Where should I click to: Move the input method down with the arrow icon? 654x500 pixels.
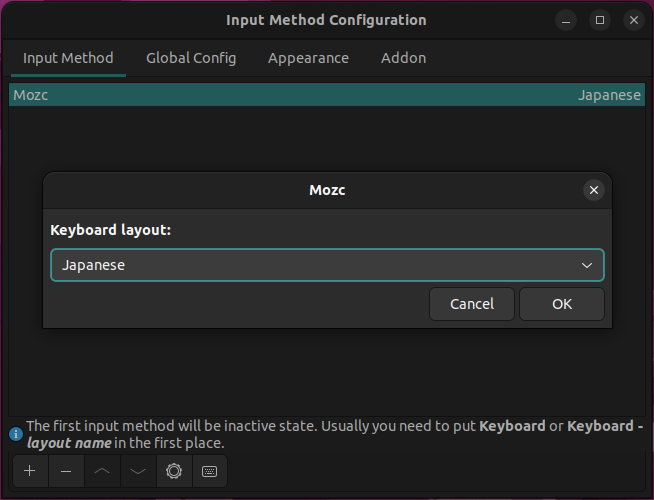(x=138, y=471)
